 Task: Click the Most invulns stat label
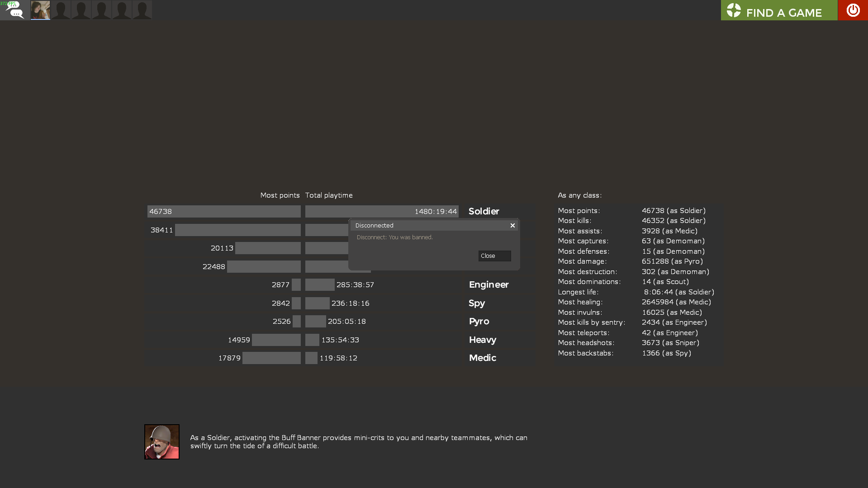580,312
